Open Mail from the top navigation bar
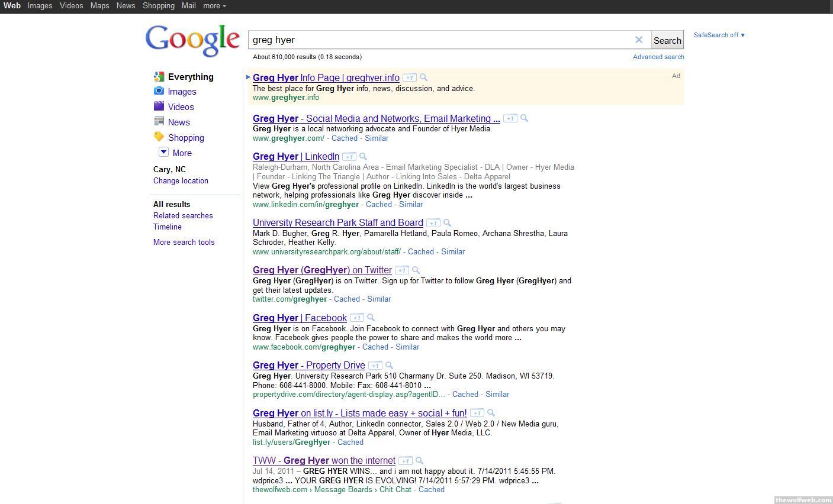 (188, 6)
